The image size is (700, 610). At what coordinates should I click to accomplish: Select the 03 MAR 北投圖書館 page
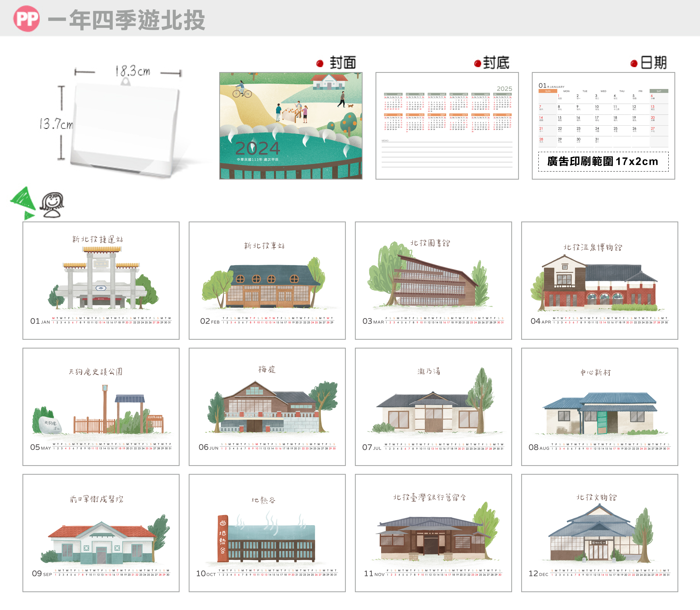pyautogui.click(x=433, y=281)
